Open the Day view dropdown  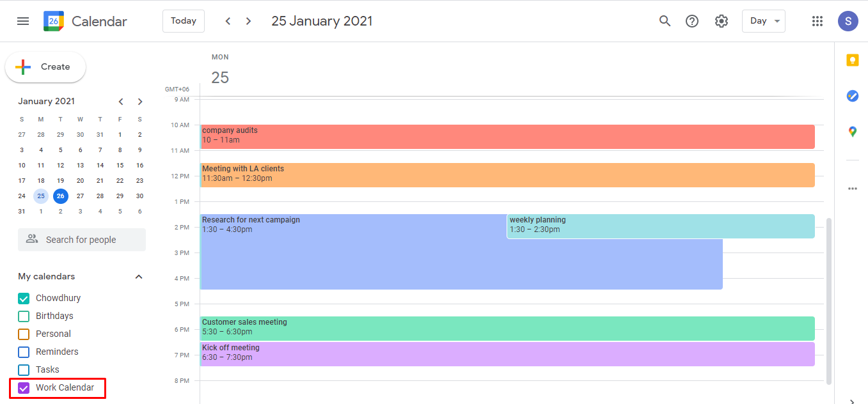coord(763,20)
